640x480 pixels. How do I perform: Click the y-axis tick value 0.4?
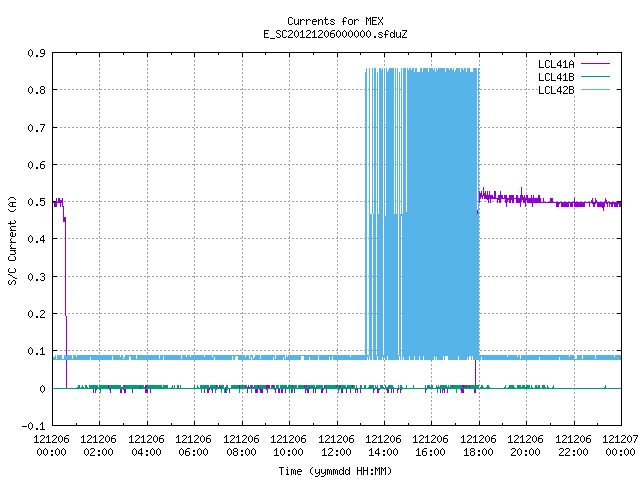click(36, 240)
